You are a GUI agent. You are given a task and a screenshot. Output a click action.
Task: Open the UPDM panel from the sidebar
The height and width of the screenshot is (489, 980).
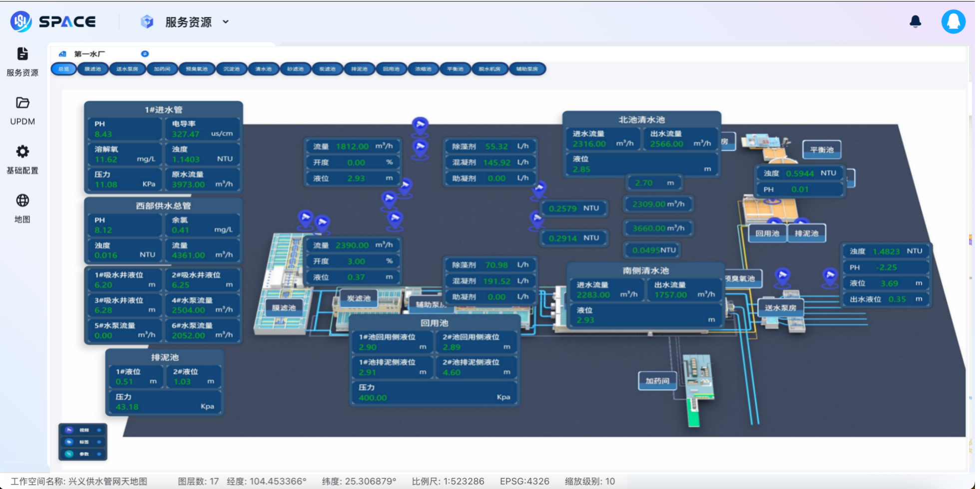click(x=22, y=111)
